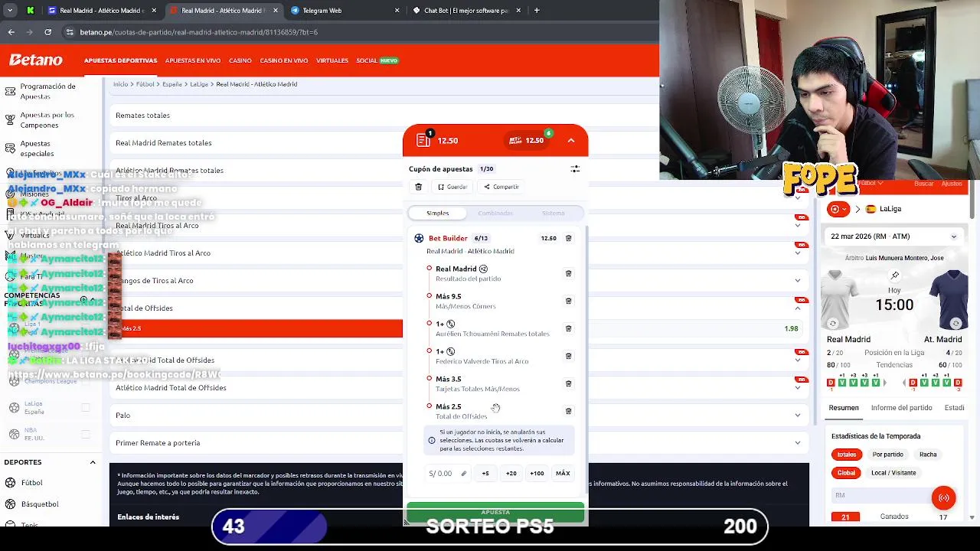980x551 pixels.
Task: Click the Betano logo
Action: tap(36, 60)
